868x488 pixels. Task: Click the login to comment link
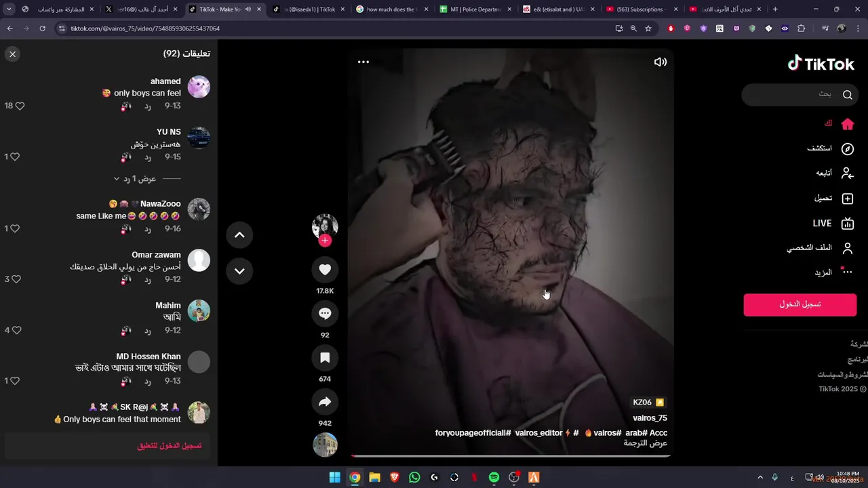coord(170,446)
